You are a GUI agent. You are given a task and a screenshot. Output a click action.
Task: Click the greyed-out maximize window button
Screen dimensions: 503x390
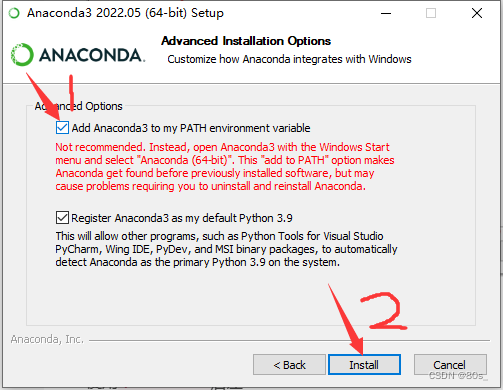(x=431, y=13)
